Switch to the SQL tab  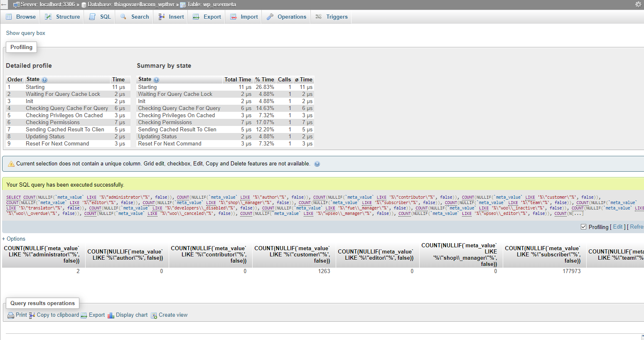[100, 17]
